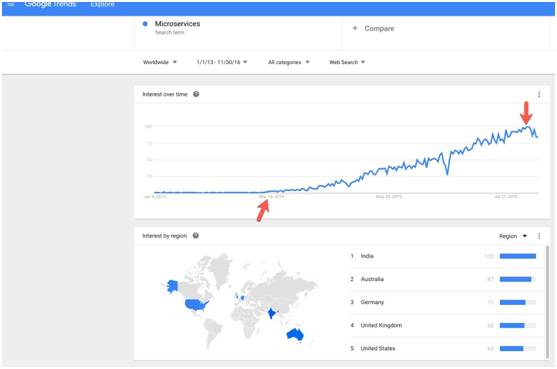Click Australia on the world map

tap(295, 334)
